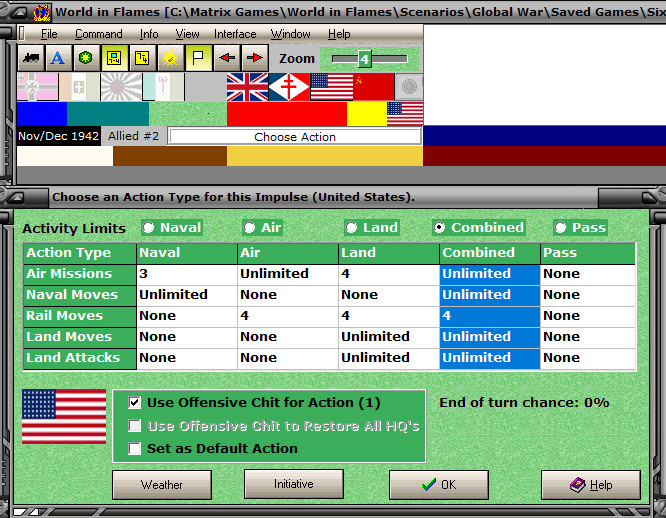Click the Naval Moves row header

(79, 295)
